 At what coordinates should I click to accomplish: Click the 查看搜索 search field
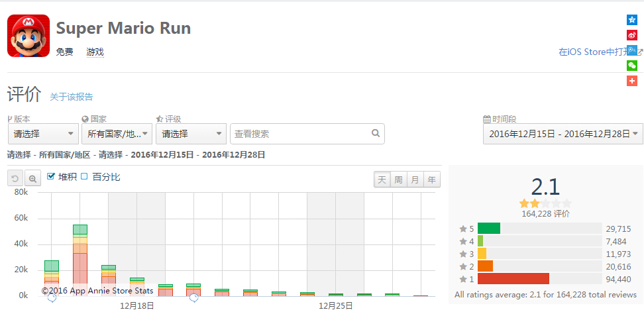coord(307,134)
